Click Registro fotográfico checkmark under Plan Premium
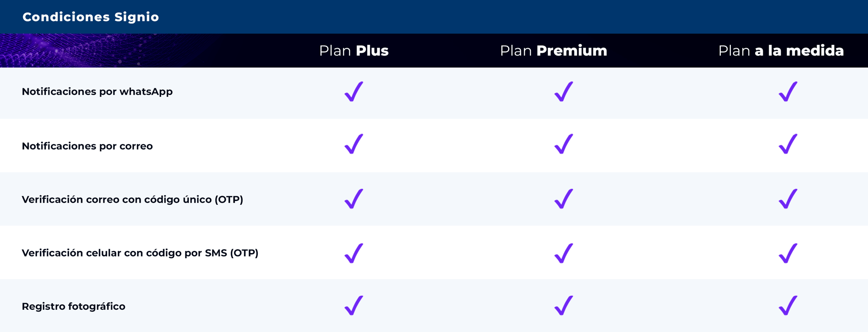This screenshot has width=868, height=332. point(564,306)
